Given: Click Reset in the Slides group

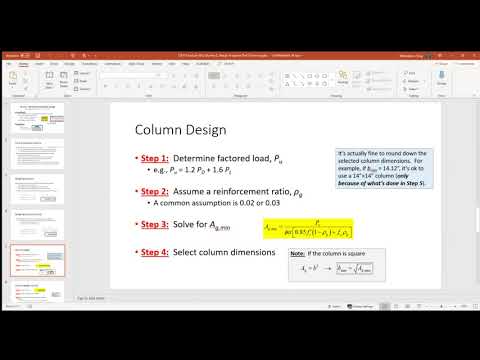Looking at the screenshot, I should point(81,81).
